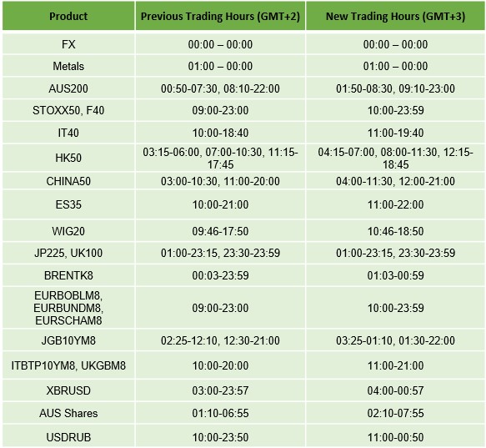Screen dimensions: 486x448
Task: Click the IT40 new hours 11:00-19:40
Action: pos(395,133)
